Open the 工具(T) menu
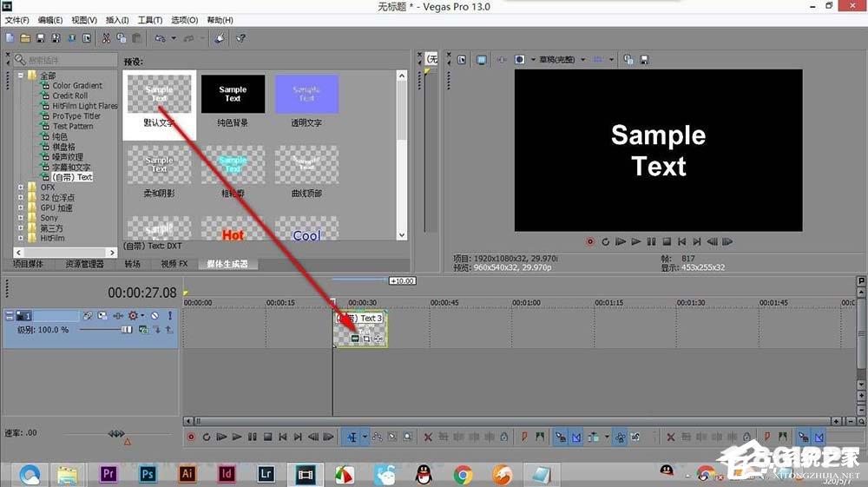 (x=150, y=20)
